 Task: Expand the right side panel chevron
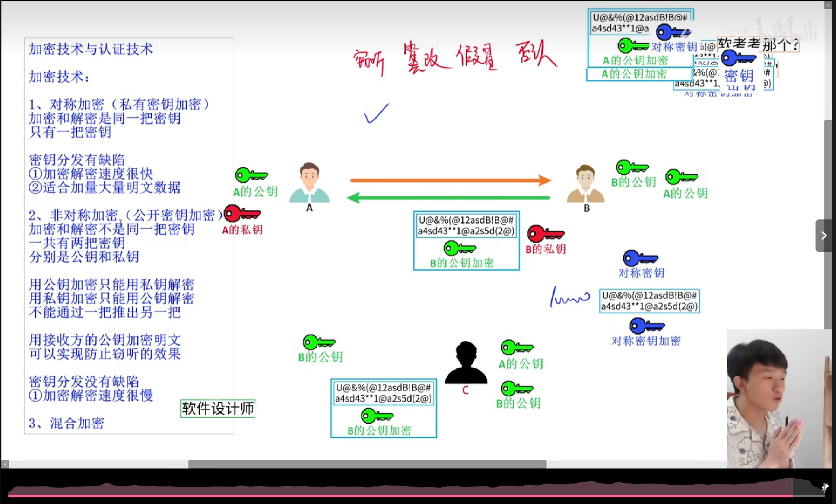point(823,236)
